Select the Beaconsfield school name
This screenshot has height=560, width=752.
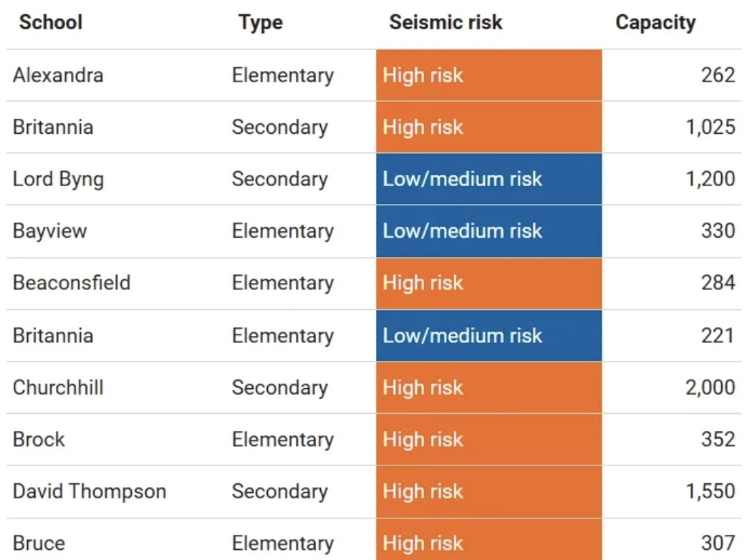tap(72, 283)
